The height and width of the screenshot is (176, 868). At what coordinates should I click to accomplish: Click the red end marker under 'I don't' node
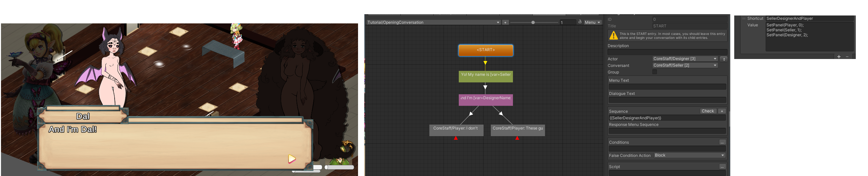pyautogui.click(x=455, y=138)
